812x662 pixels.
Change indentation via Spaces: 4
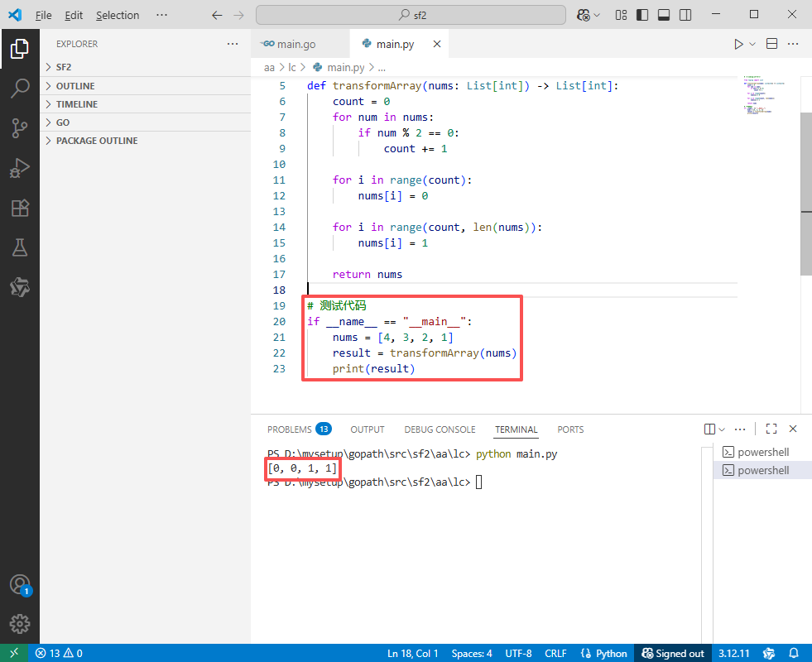coord(471,653)
